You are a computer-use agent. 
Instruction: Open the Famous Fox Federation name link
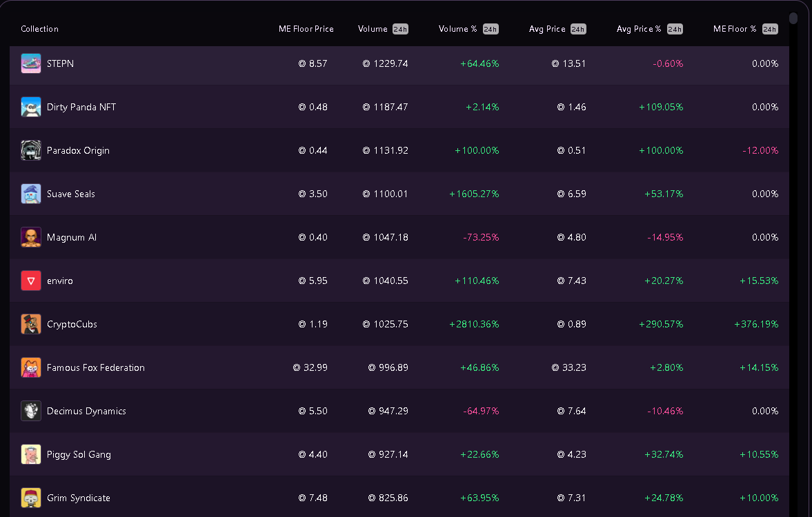96,368
